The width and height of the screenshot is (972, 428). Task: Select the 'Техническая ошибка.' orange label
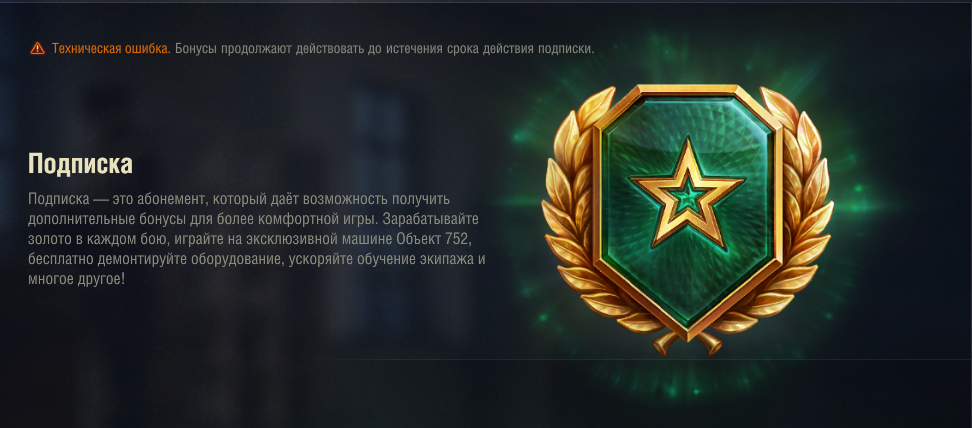[x=111, y=49]
